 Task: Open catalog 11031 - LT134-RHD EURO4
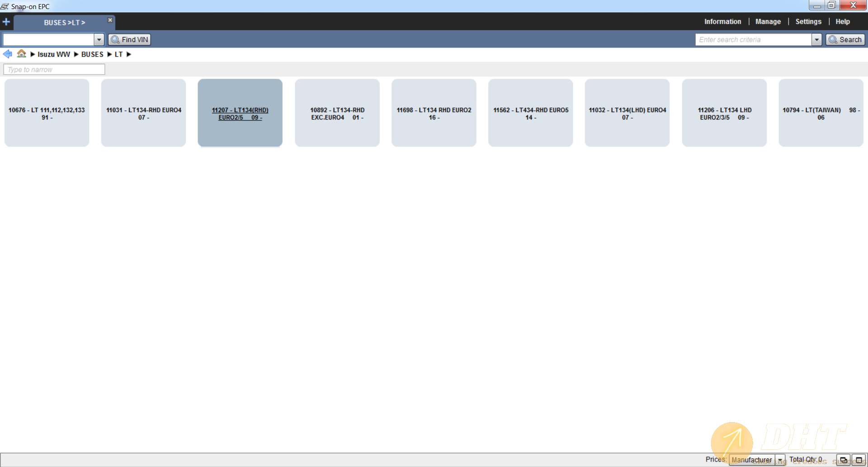click(x=144, y=113)
